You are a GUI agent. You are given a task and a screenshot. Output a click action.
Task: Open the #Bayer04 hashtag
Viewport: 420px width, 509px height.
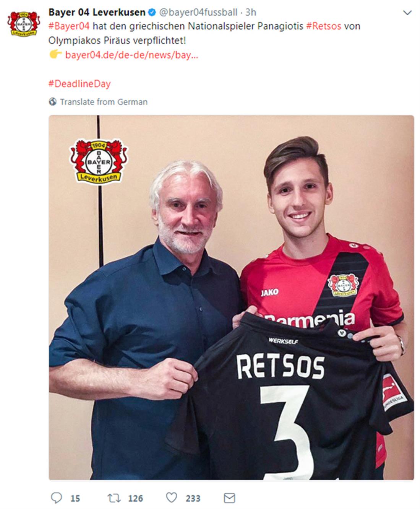tap(69, 26)
